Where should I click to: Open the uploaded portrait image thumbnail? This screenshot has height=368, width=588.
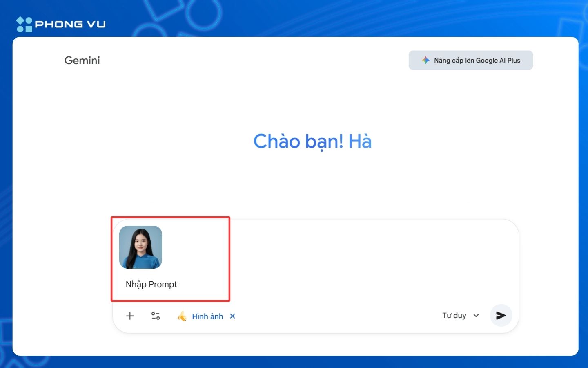(x=140, y=247)
